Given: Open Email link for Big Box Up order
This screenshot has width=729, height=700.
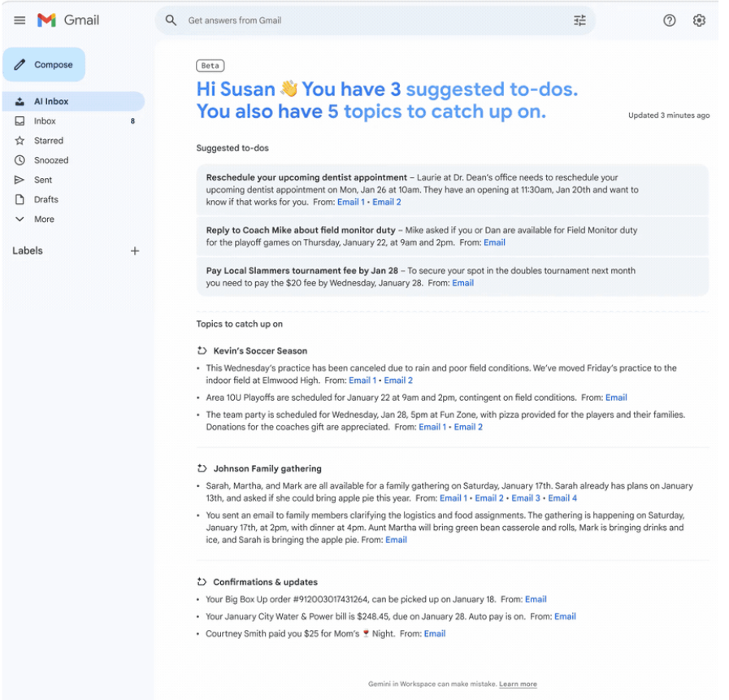Looking at the screenshot, I should [536, 599].
